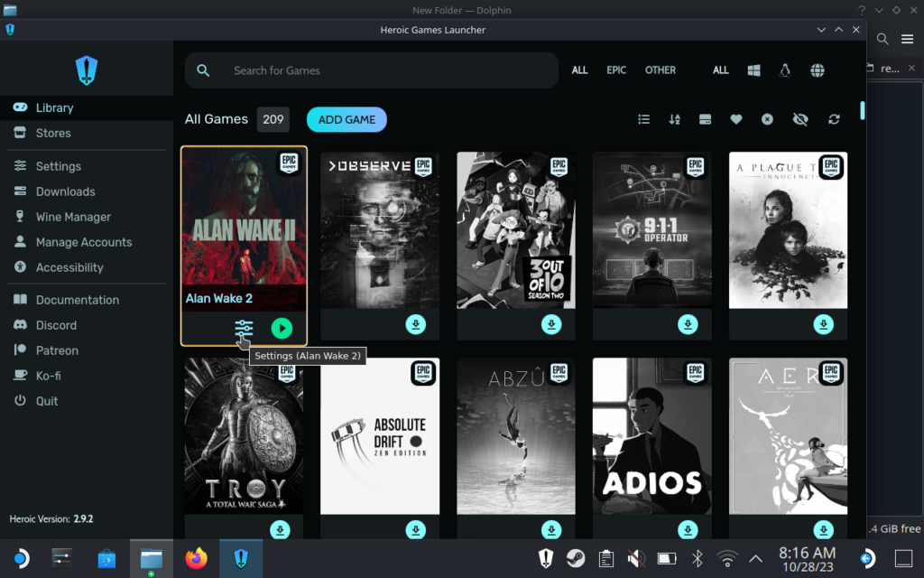Expand hidden system tray icons arrow
This screenshot has width=924, height=578.
(755, 558)
